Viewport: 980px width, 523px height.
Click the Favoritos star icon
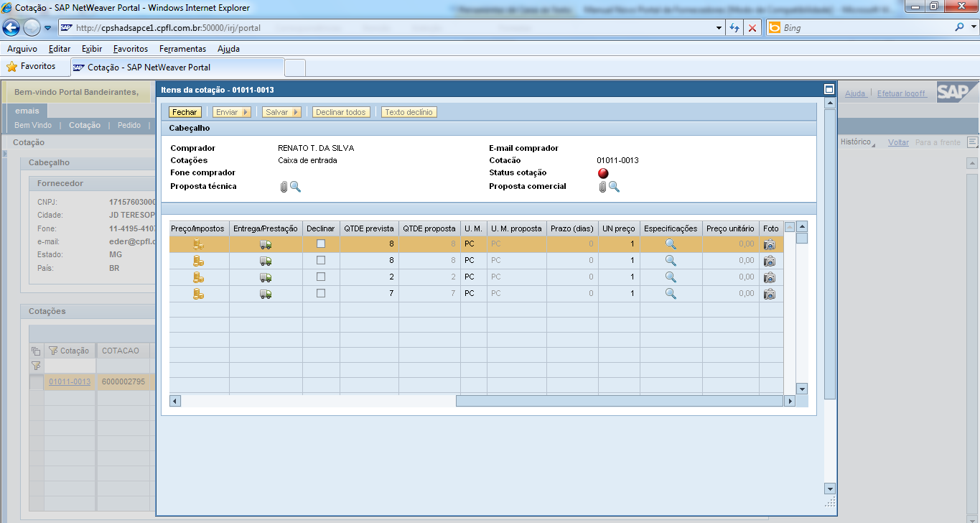pos(11,67)
